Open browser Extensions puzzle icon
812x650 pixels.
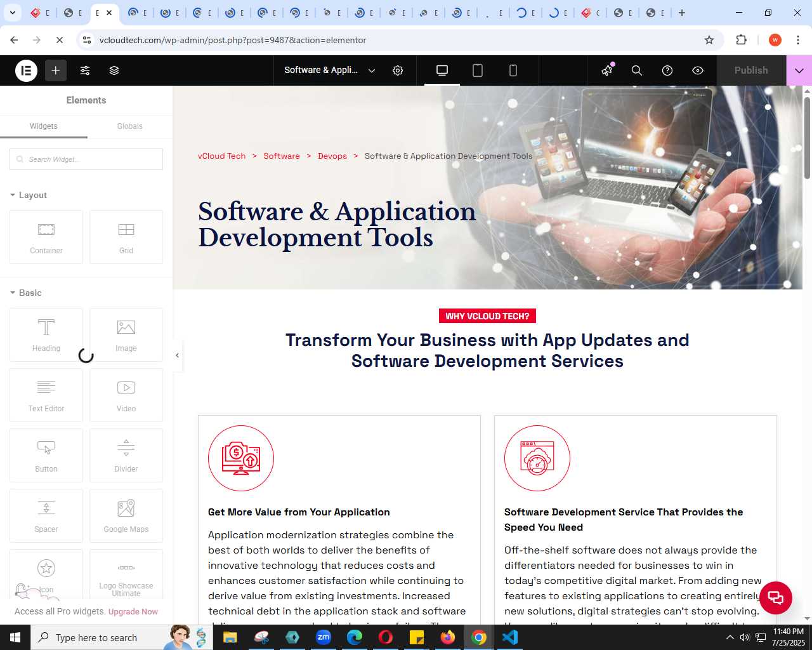pyautogui.click(x=741, y=40)
